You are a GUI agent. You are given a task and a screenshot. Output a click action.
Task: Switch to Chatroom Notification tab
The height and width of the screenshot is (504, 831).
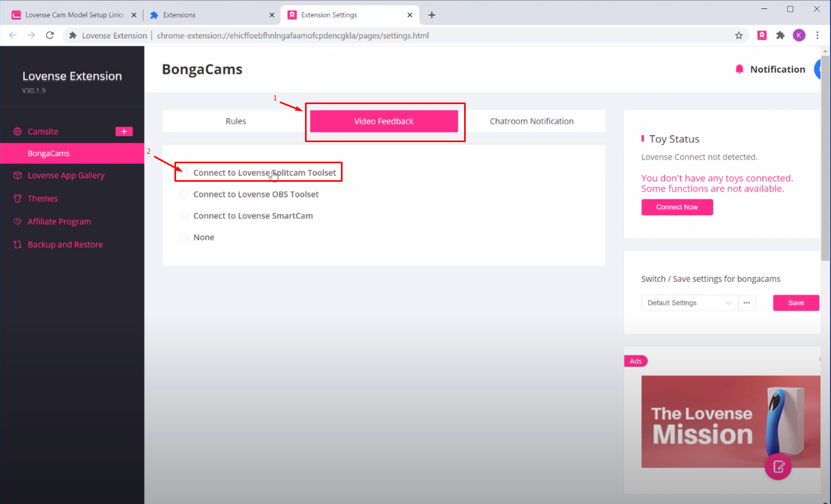click(x=532, y=121)
